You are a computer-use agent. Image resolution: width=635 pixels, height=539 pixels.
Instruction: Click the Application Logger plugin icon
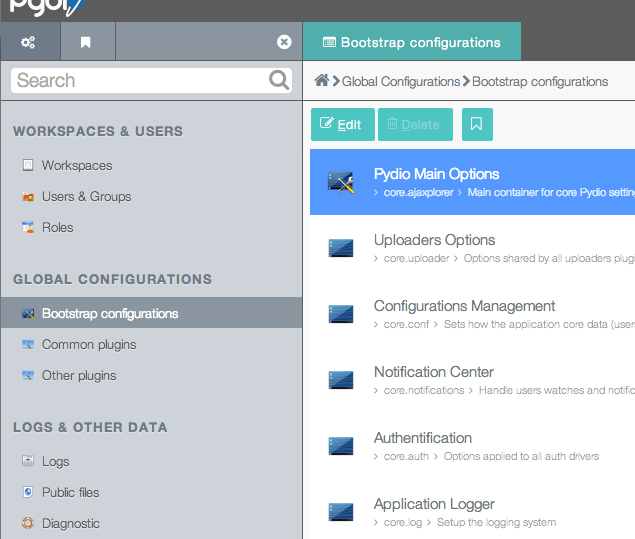click(x=341, y=512)
